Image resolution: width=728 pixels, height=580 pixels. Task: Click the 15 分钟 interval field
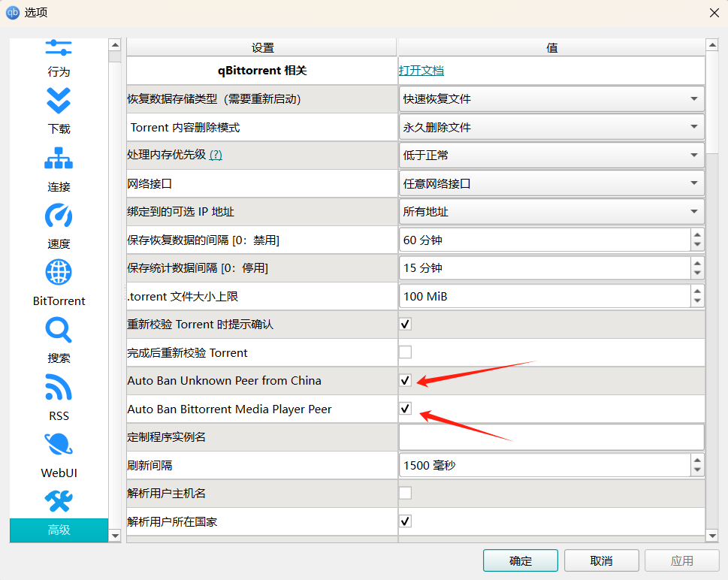[545, 268]
